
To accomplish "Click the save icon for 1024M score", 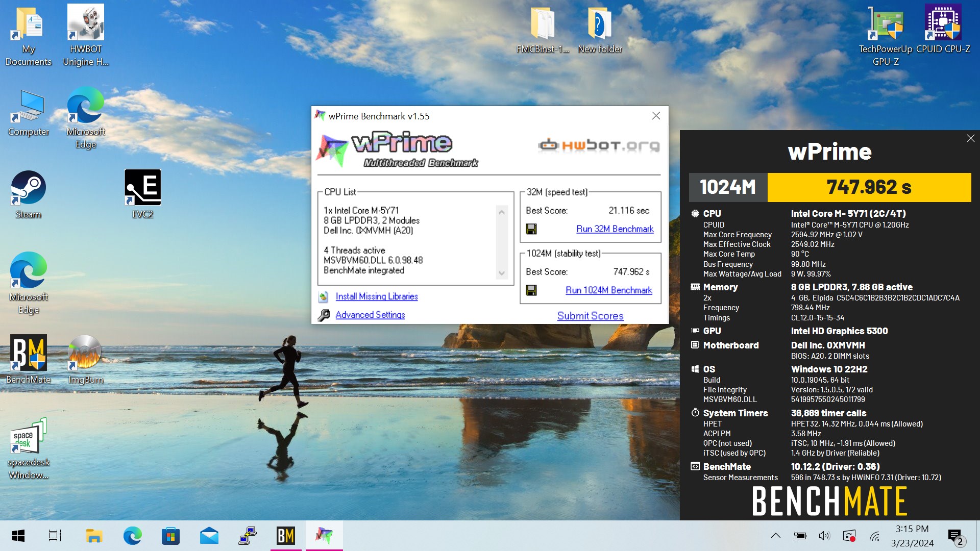I will 531,290.
